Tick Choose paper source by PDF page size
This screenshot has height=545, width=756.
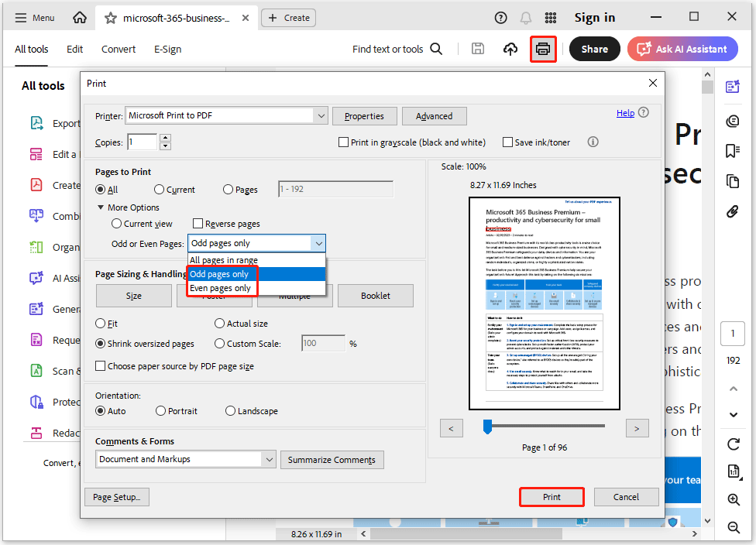tap(100, 365)
